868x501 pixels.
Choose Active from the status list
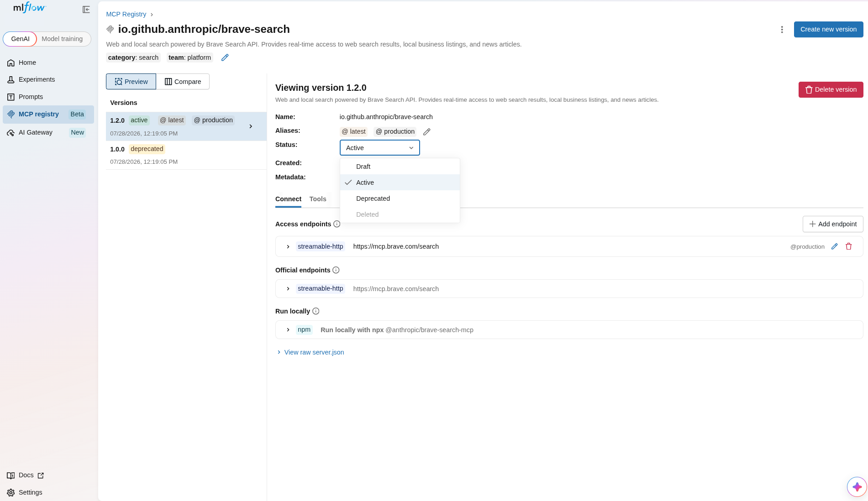[x=400, y=183]
